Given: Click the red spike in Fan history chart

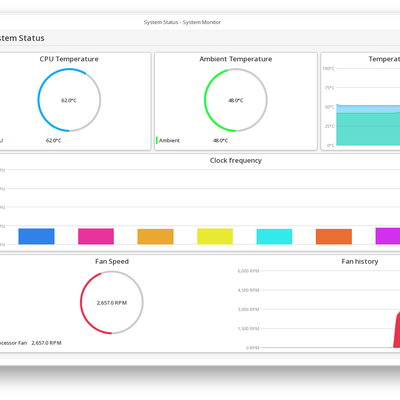Looking at the screenshot, I should coord(397,331).
